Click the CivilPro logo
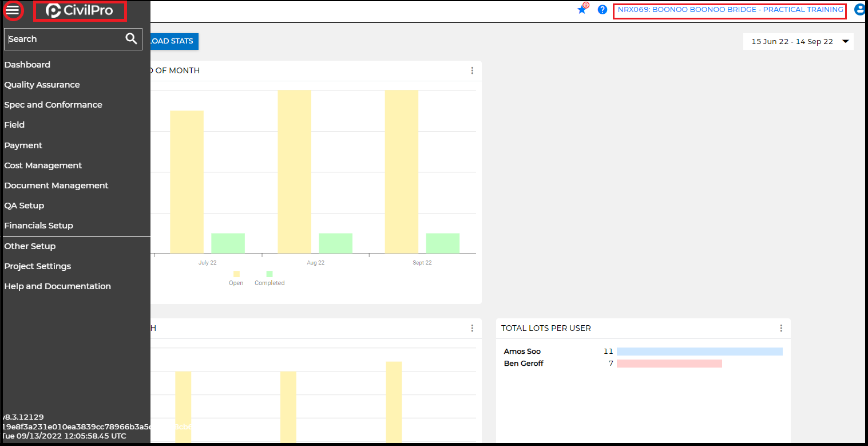Image resolution: width=868 pixels, height=446 pixels. pos(80,10)
